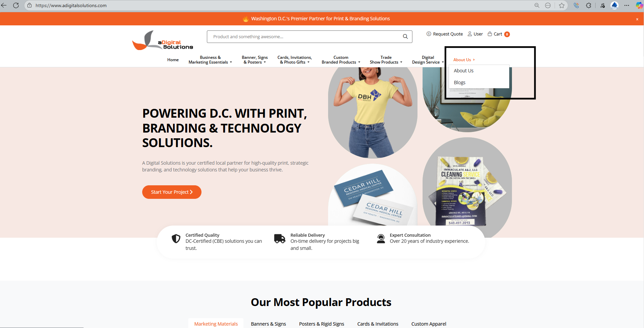644x328 pixels.
Task: Expand the Business & Marketing Essentials menu
Action: click(210, 60)
